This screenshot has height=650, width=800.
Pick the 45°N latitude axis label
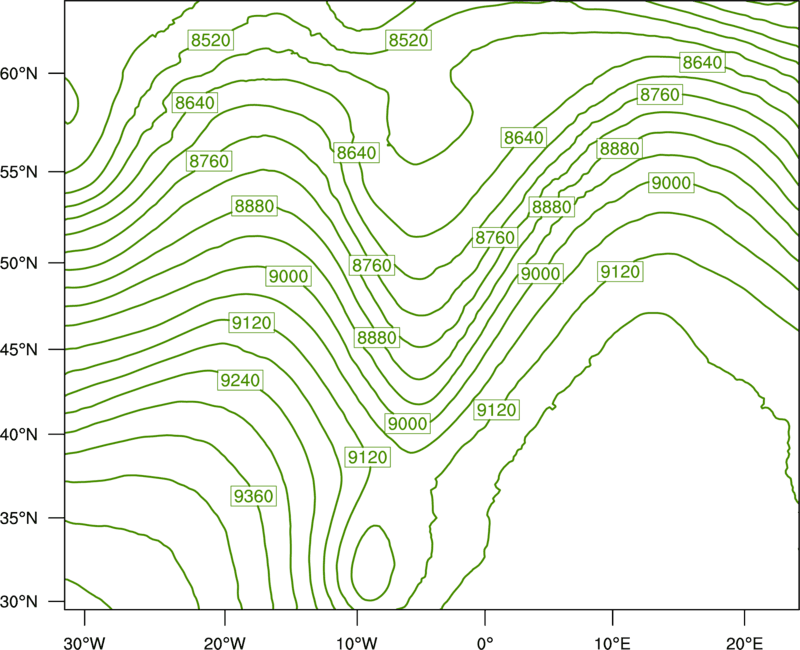pos(19,349)
